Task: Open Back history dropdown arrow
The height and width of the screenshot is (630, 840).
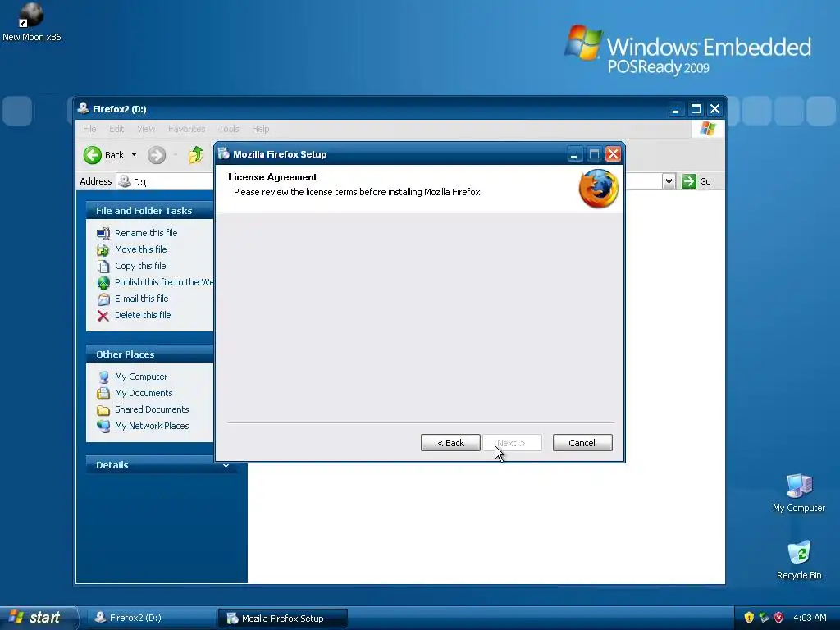Action: pos(134,155)
